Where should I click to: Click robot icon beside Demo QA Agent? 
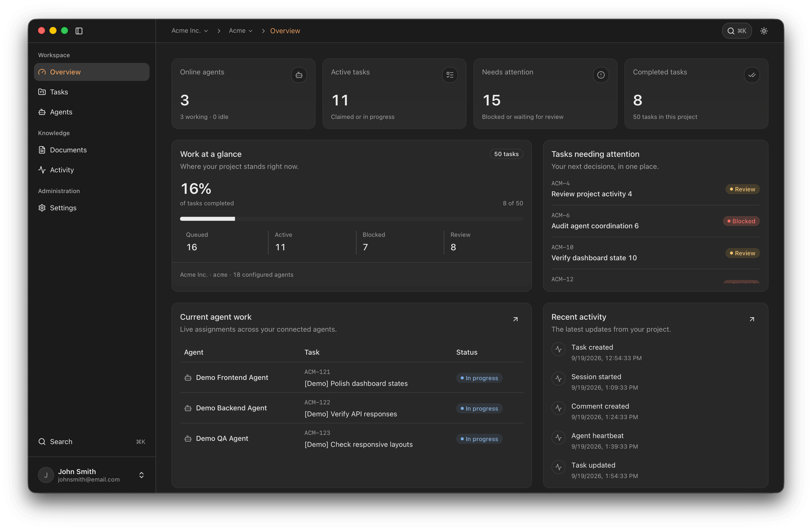[188, 439]
